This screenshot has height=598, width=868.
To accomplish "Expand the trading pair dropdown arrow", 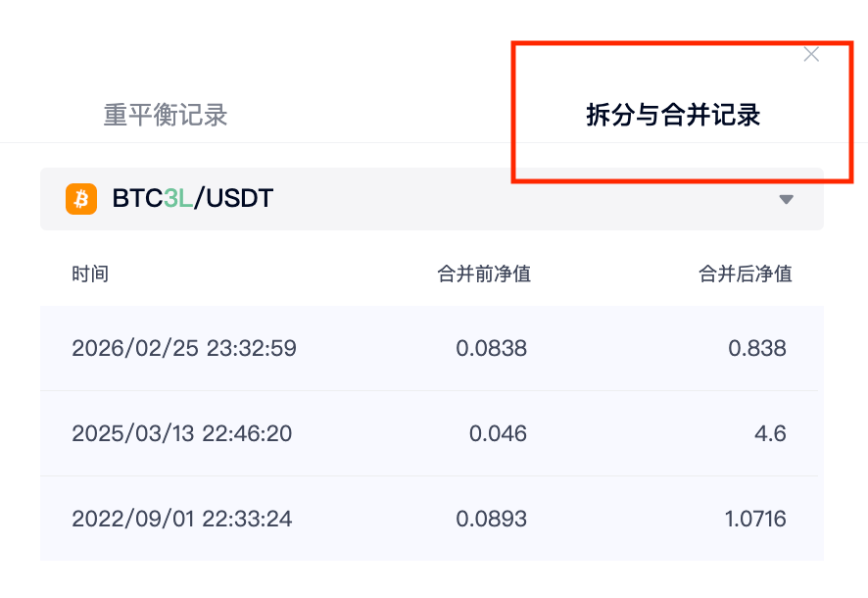I will (786, 199).
